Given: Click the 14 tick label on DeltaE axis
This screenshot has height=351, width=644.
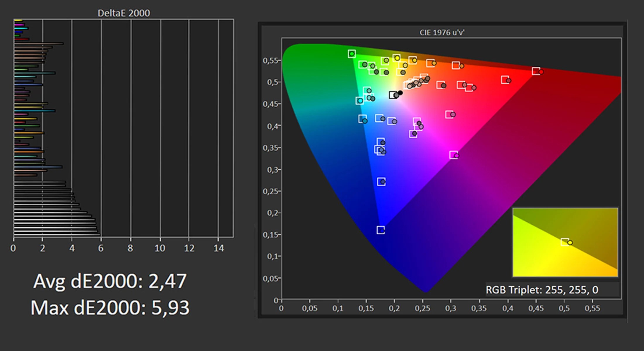Looking at the screenshot, I should [x=218, y=248].
